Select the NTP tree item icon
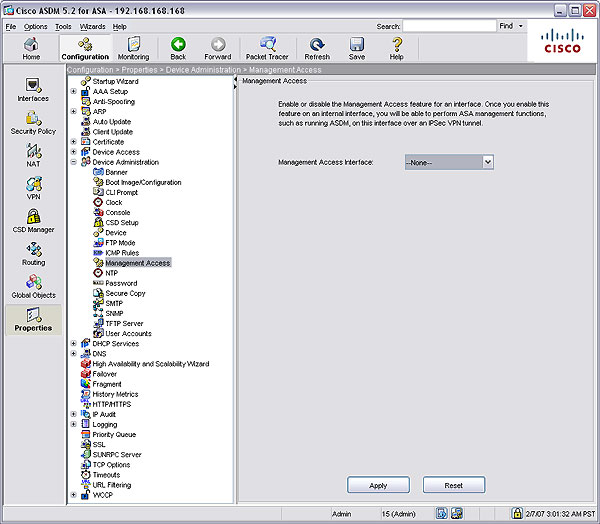The height and width of the screenshot is (524, 600). [x=98, y=273]
